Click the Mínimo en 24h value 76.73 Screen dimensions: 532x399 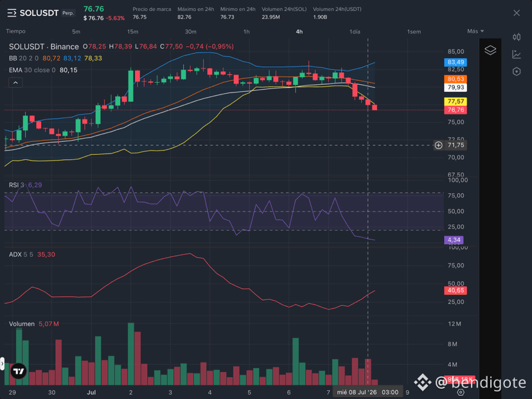(227, 17)
